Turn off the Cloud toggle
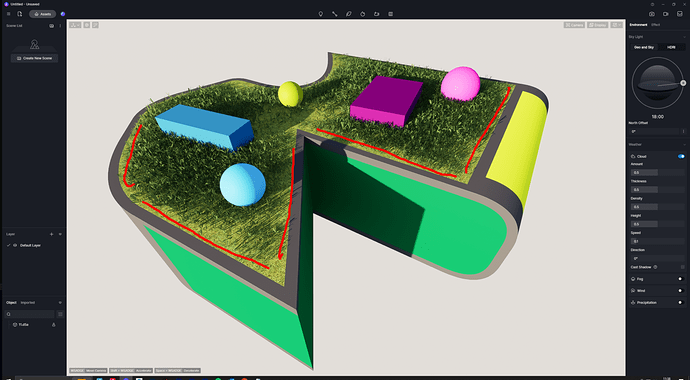Screen dimensions: 690x380 [x=681, y=156]
